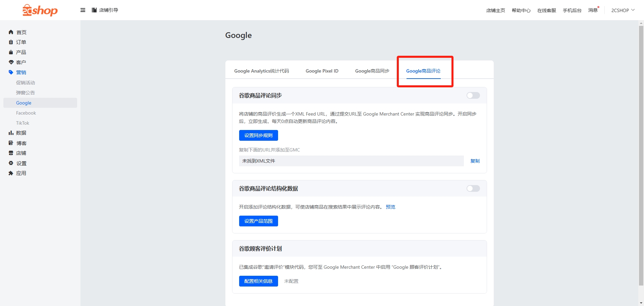Click the store guide book icon
Screen dimensions: 644x306
[94, 10]
